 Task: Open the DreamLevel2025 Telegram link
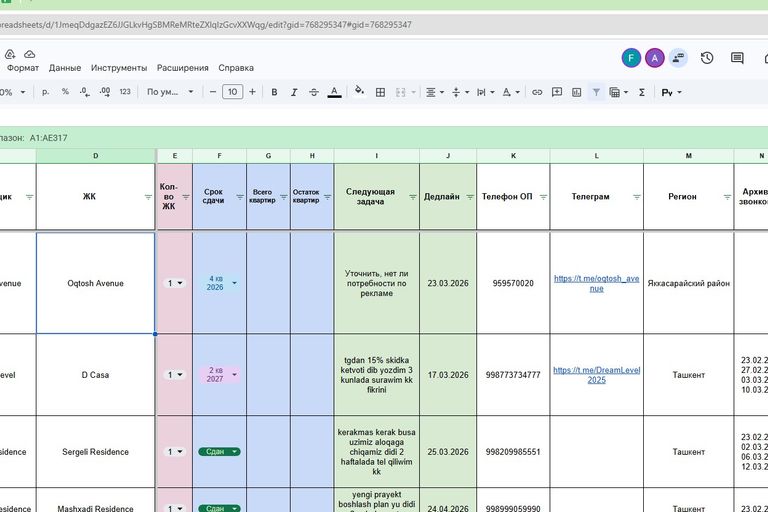pyautogui.click(x=596, y=375)
